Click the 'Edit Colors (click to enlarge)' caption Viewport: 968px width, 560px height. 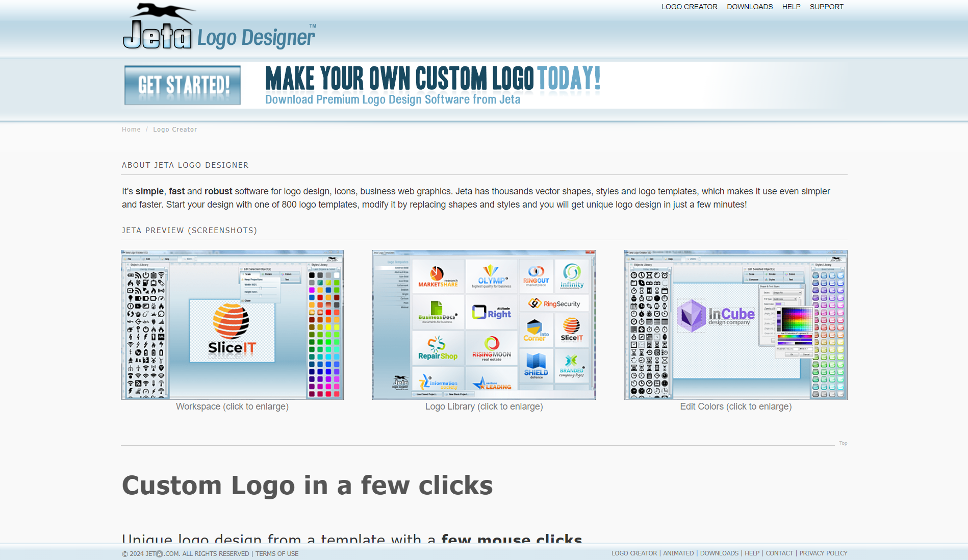[736, 406]
